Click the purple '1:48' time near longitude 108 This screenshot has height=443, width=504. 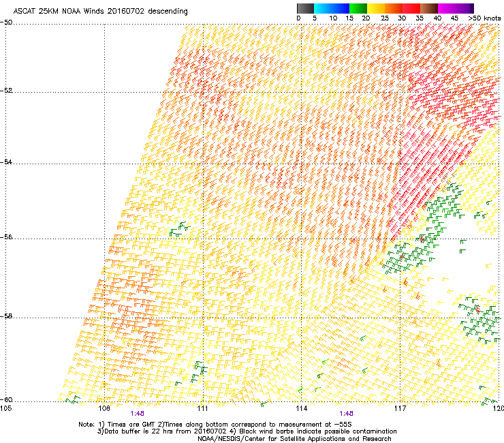[138, 414]
